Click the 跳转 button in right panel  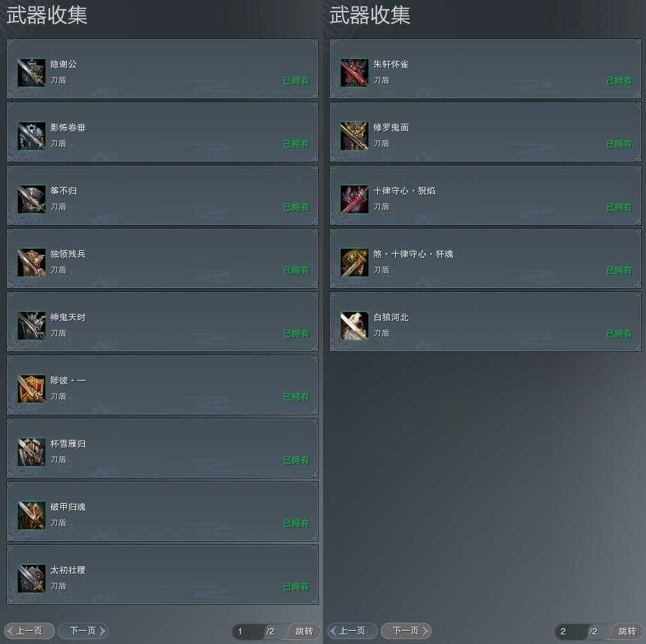point(627,631)
